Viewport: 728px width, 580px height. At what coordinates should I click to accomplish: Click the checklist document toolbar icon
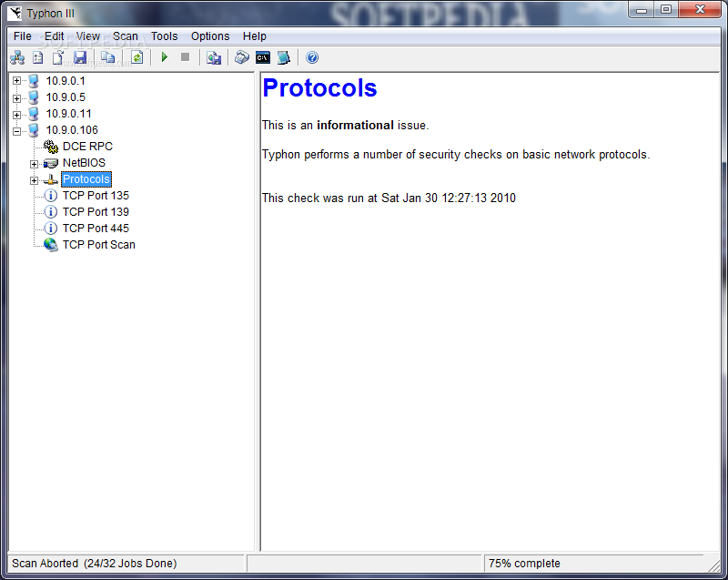coord(37,57)
